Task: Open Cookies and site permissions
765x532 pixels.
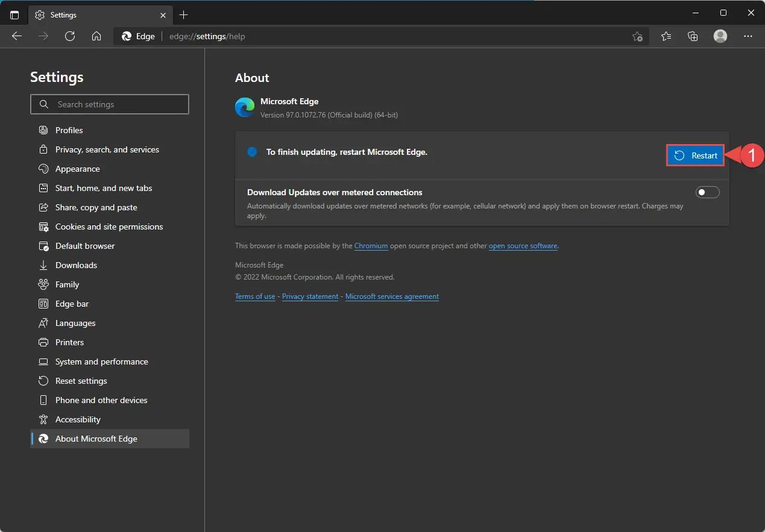Action: point(110,227)
